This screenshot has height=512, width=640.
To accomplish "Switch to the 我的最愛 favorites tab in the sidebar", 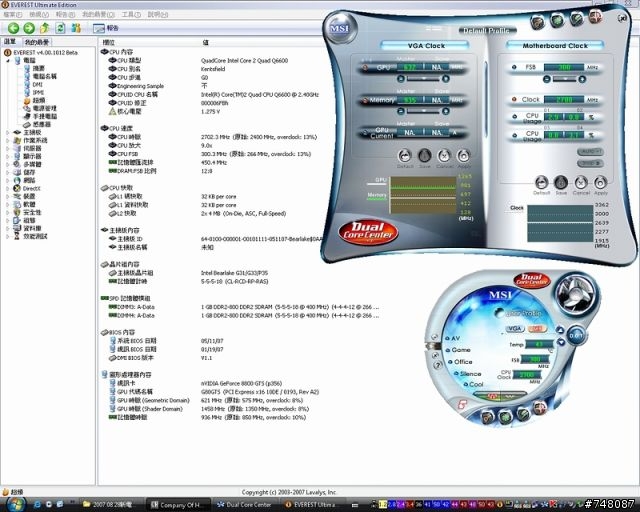I will pyautogui.click(x=36, y=42).
